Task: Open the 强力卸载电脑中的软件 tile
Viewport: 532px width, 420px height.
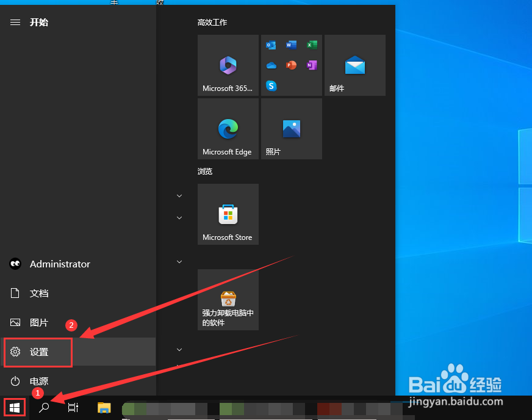Action: [228, 300]
